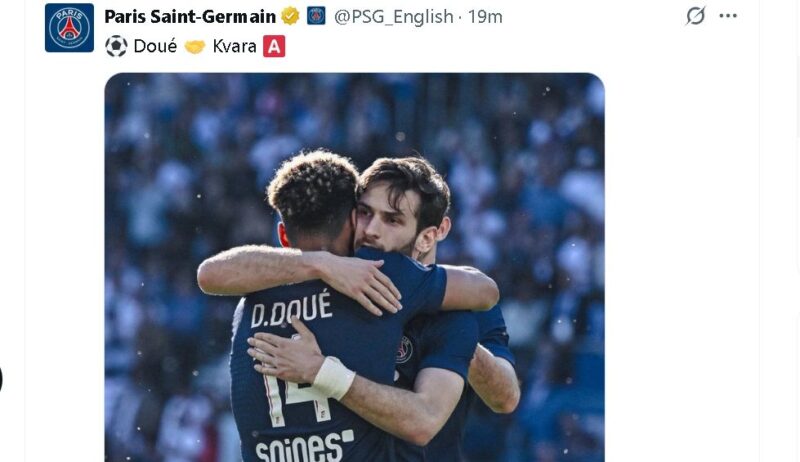Click the word Kvara in tweet text
The width and height of the screenshot is (800, 462).
(234, 46)
